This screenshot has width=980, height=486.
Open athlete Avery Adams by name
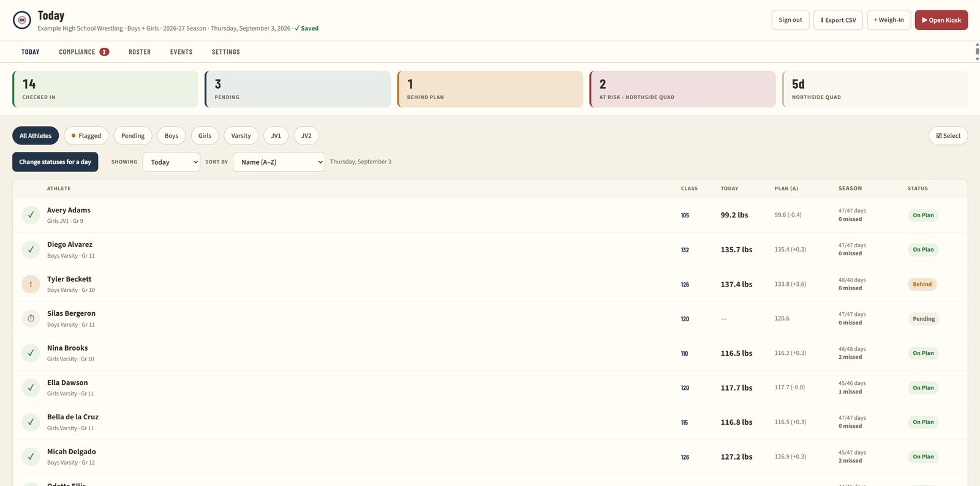pyautogui.click(x=69, y=210)
